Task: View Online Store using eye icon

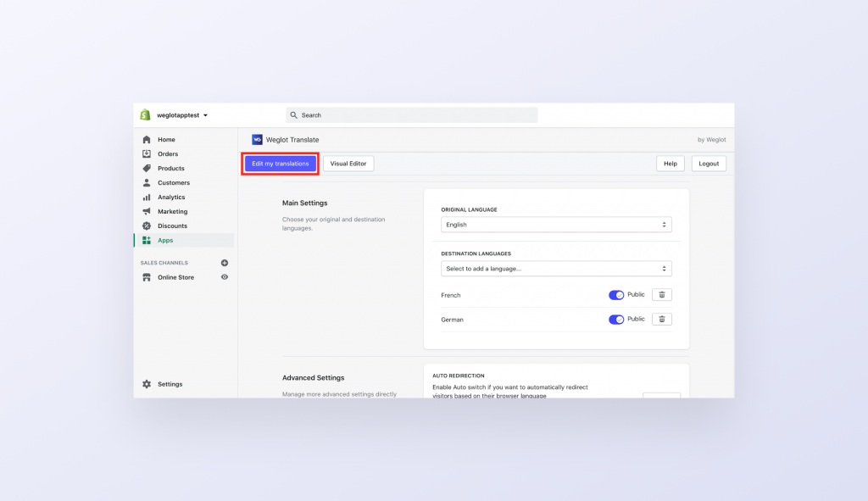Action: [x=225, y=277]
